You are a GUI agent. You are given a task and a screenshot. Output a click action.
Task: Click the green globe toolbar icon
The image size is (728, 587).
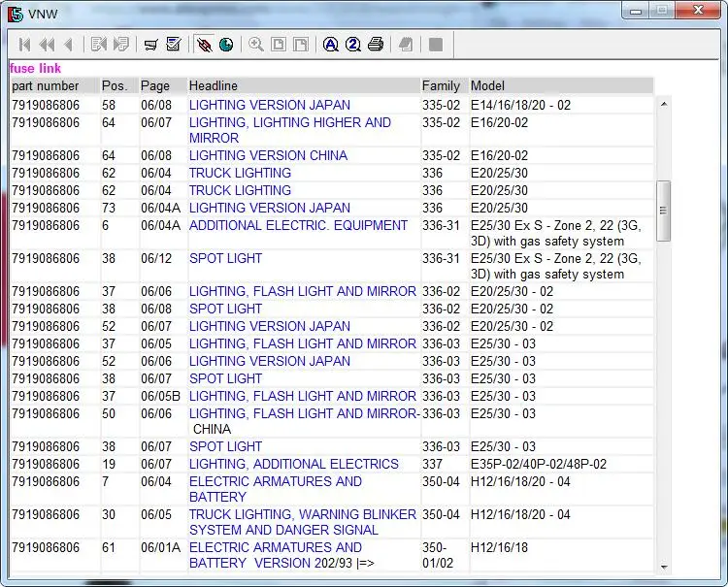(x=226, y=45)
